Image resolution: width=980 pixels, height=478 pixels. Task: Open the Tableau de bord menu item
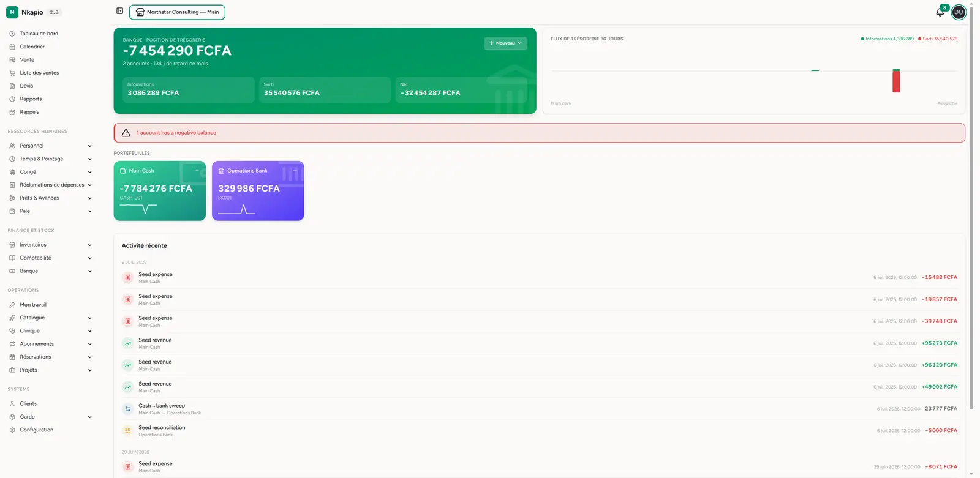tap(50, 34)
